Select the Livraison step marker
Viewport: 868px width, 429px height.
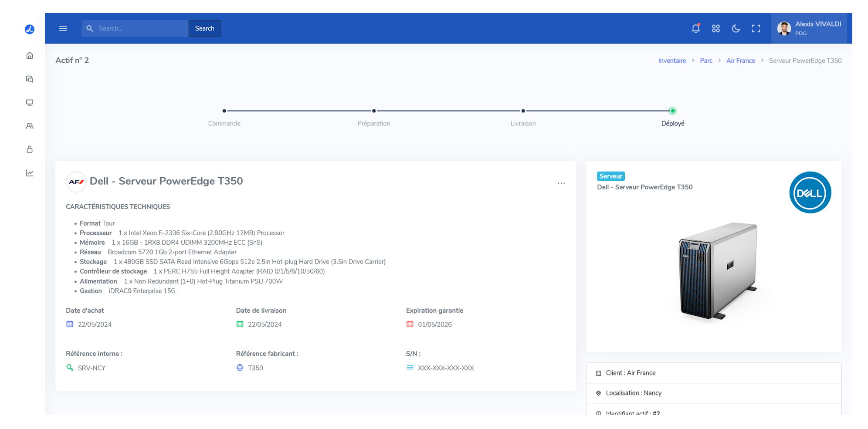point(523,111)
